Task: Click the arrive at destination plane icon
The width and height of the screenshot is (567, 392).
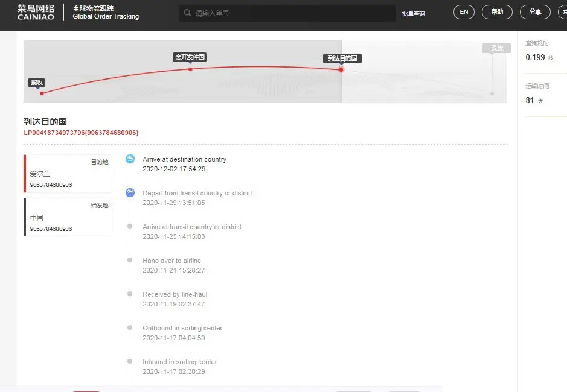Action: [x=130, y=159]
